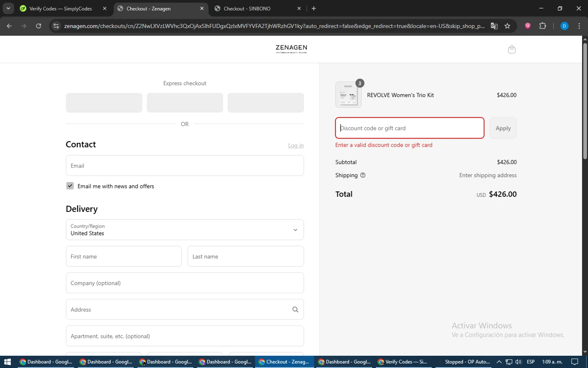Open the Extensions puzzle icon

point(543,26)
